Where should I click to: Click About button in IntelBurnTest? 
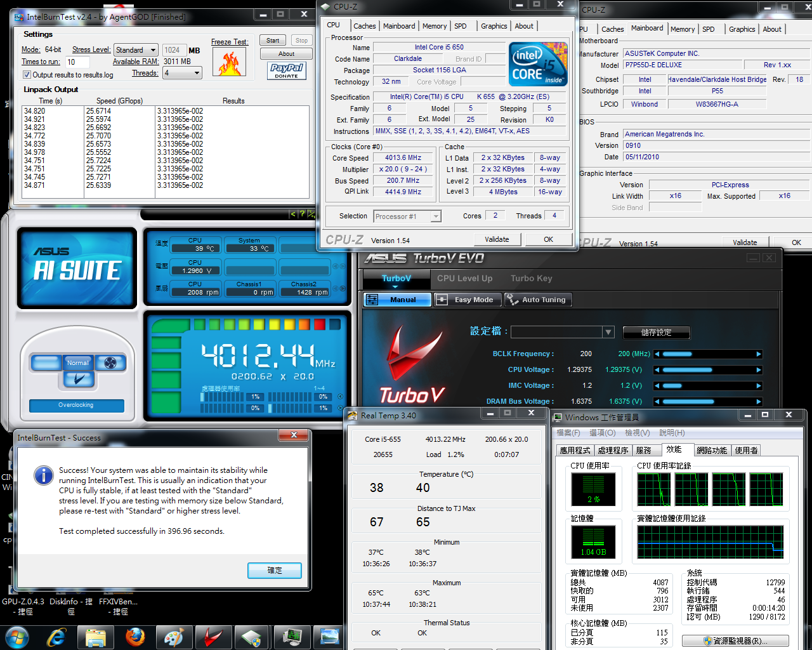coord(286,54)
